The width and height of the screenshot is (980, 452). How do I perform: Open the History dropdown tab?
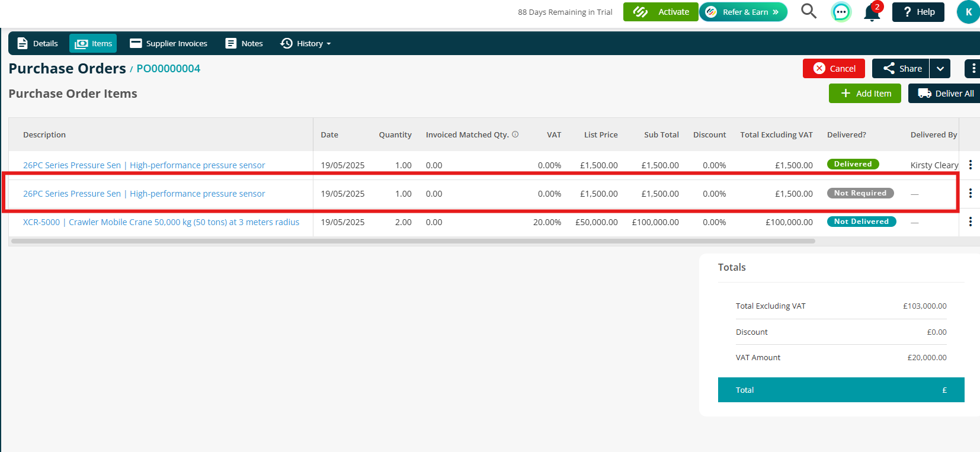point(305,43)
